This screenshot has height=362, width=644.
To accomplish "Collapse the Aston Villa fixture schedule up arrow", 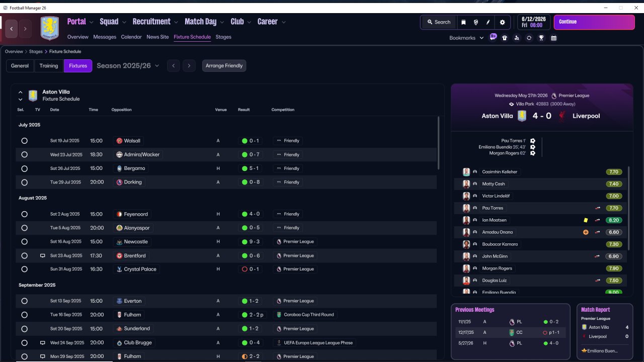I will 20,92.
